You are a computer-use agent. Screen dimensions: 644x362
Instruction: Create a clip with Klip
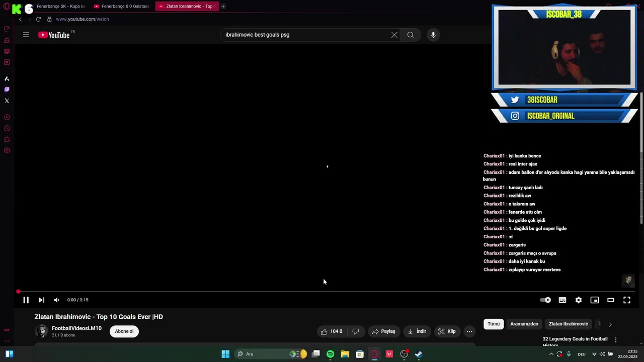(x=447, y=331)
